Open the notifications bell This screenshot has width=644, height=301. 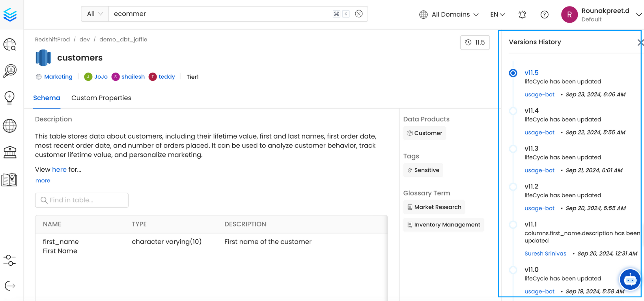click(x=522, y=14)
